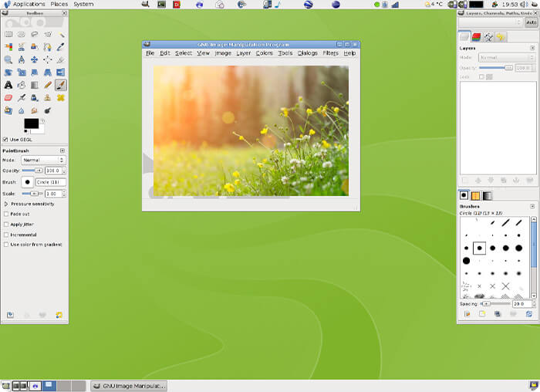The height and width of the screenshot is (392, 540).
Task: Open the Places menu in top panel
Action: tap(59, 4)
